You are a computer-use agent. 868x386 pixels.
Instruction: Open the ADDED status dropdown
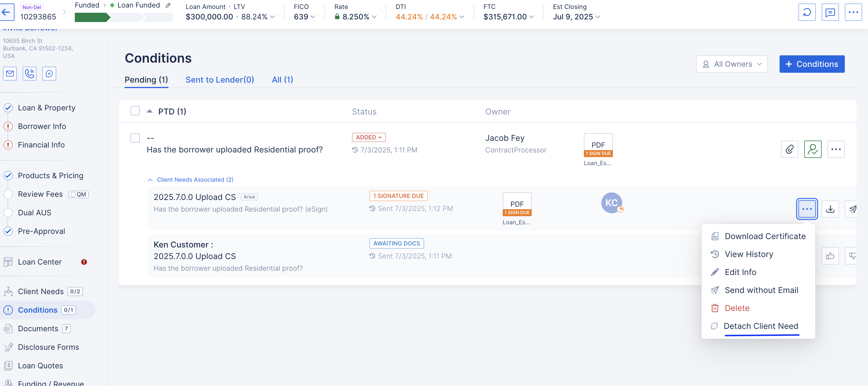point(369,137)
